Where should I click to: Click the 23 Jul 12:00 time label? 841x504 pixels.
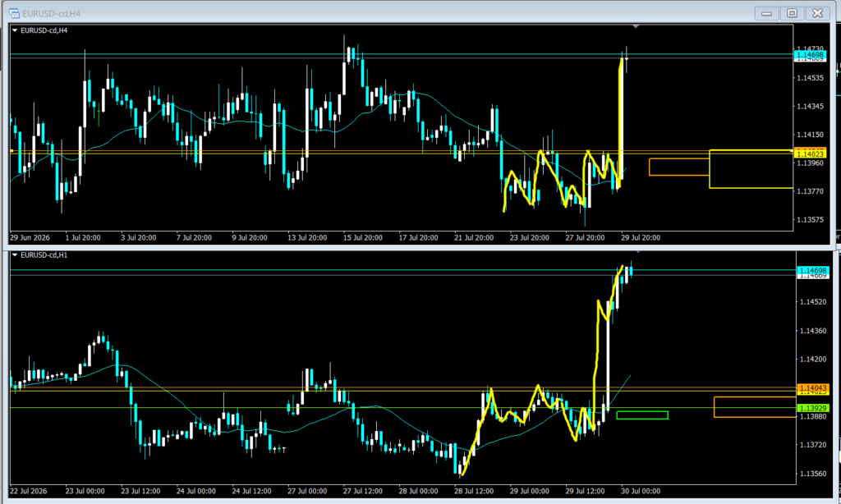tap(140, 491)
